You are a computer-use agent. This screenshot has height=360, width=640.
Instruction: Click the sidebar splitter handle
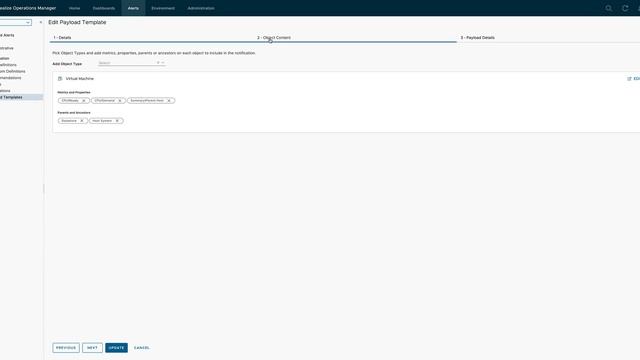pyautogui.click(x=44, y=188)
